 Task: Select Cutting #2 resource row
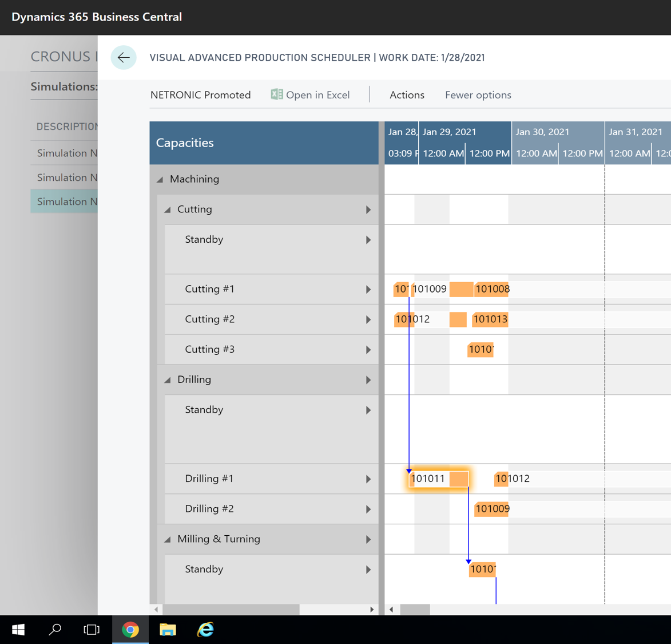[x=272, y=319]
